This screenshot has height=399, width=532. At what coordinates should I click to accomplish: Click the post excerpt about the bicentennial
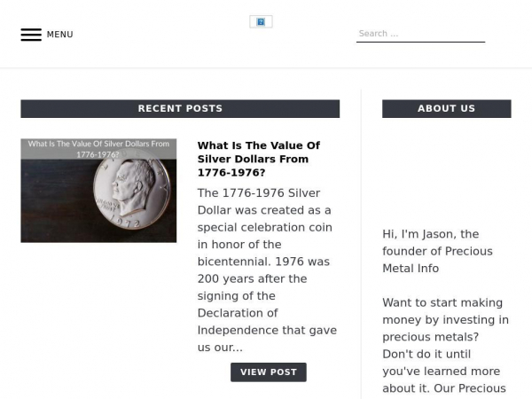(x=267, y=270)
